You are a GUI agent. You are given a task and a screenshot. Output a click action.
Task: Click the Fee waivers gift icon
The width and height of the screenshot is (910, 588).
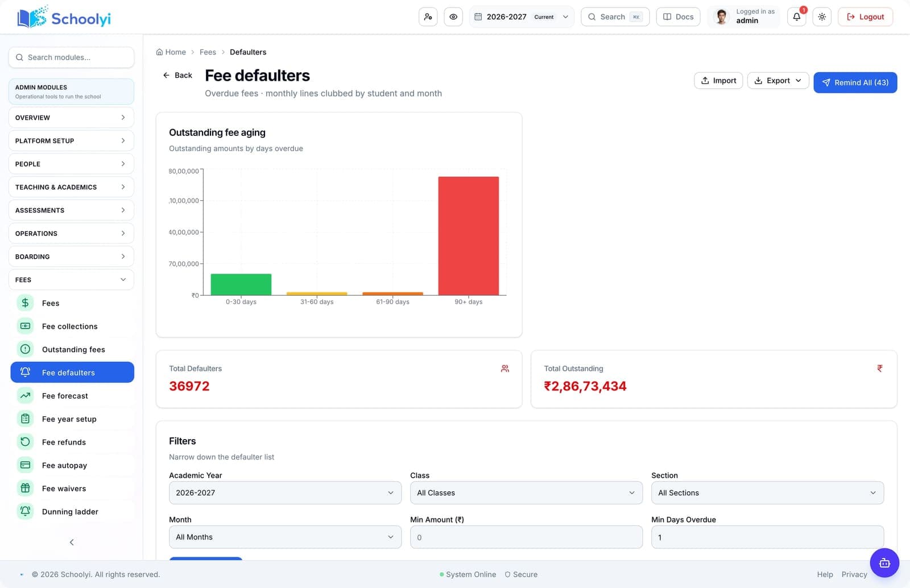pos(25,488)
